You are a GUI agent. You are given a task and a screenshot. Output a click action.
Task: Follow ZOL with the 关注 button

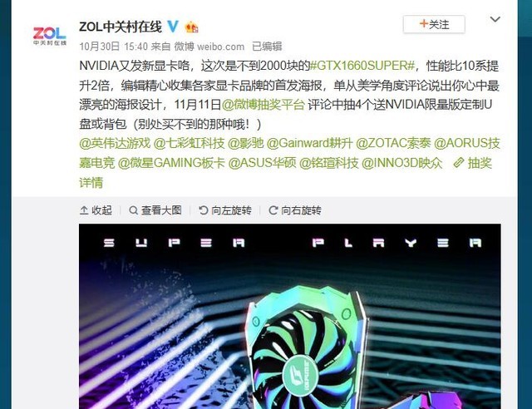434,24
